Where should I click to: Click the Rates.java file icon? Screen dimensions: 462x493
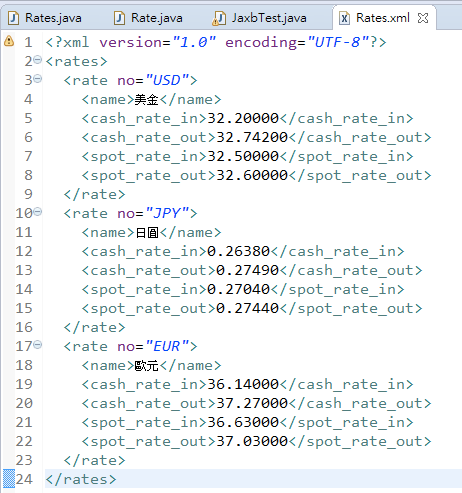[x=13, y=18]
